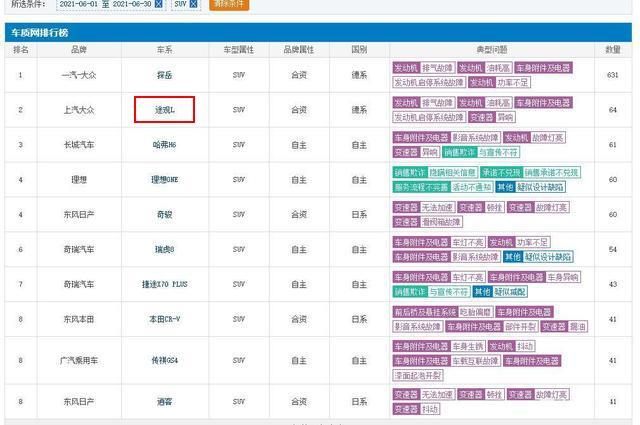Open the 瑞虎8 model link
The width and height of the screenshot is (640, 425).
(x=164, y=247)
